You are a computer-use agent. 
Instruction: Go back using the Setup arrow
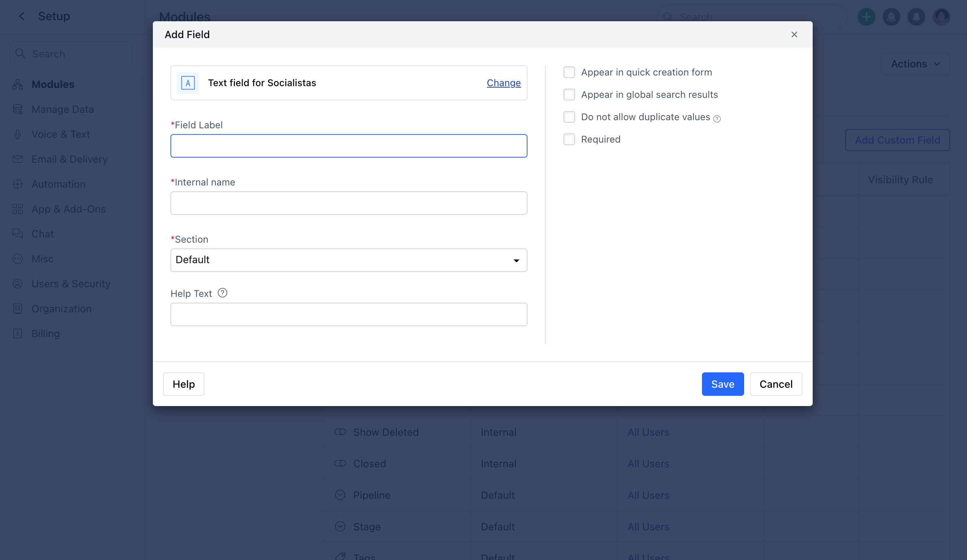22,16
